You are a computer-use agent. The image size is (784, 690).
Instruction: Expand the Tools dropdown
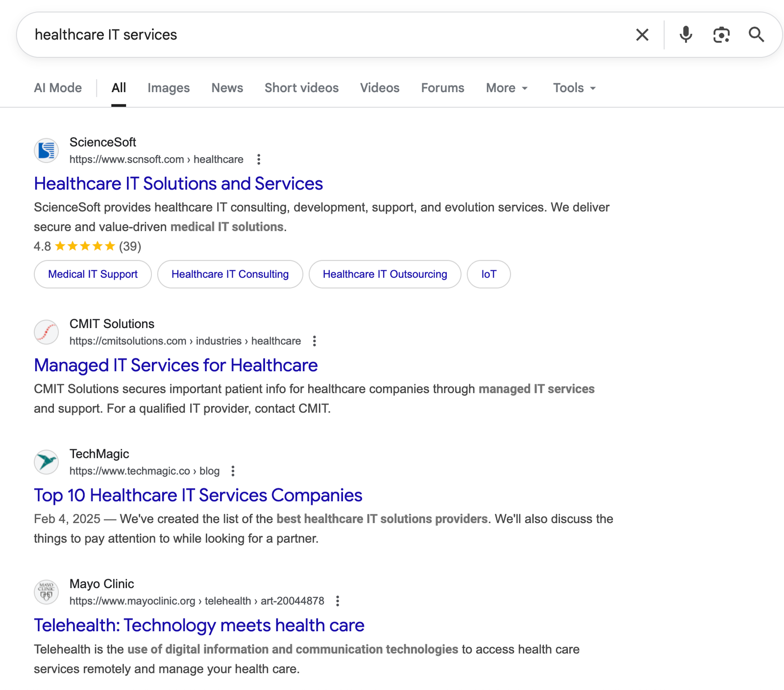[x=574, y=88]
